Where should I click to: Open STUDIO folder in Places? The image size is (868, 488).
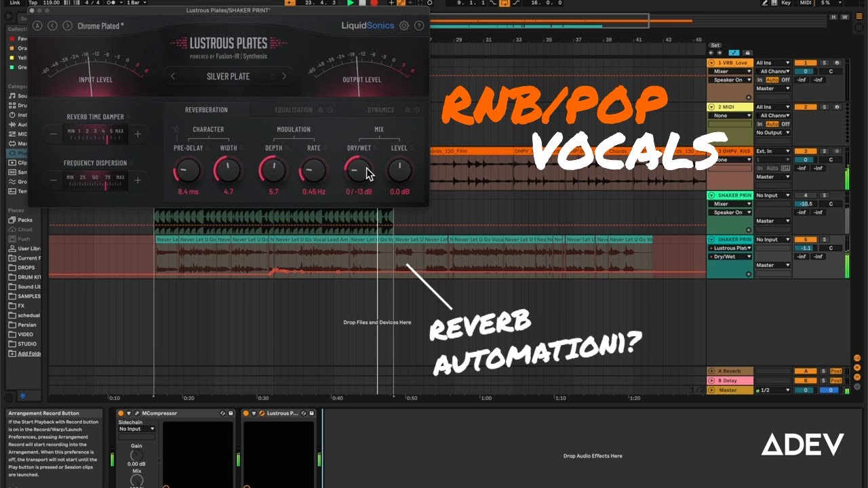point(24,344)
